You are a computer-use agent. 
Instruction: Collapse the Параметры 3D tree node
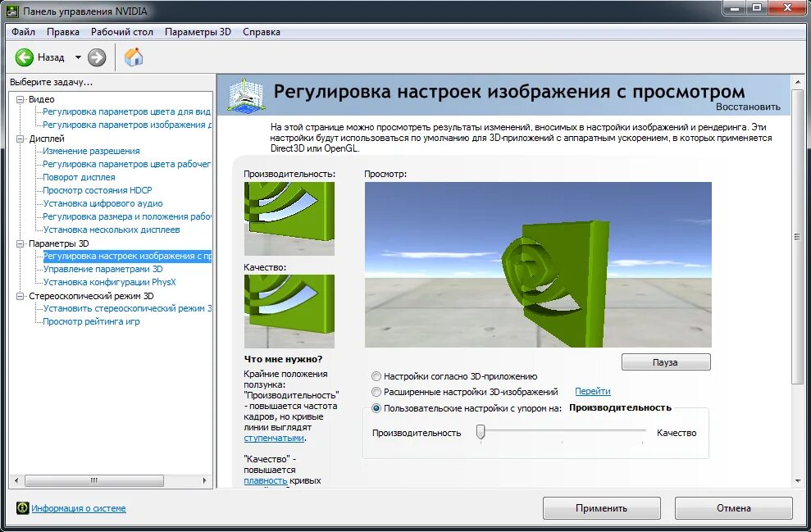[21, 243]
